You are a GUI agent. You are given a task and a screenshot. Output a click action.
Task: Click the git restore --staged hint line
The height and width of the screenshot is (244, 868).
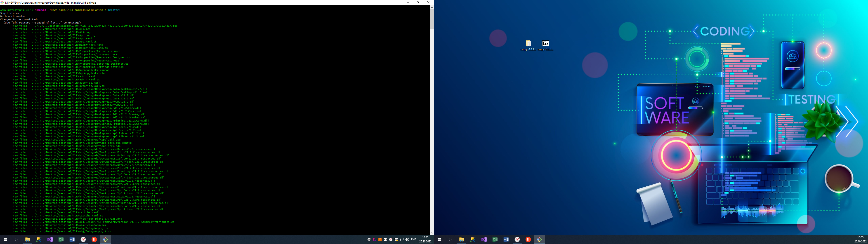point(42,23)
